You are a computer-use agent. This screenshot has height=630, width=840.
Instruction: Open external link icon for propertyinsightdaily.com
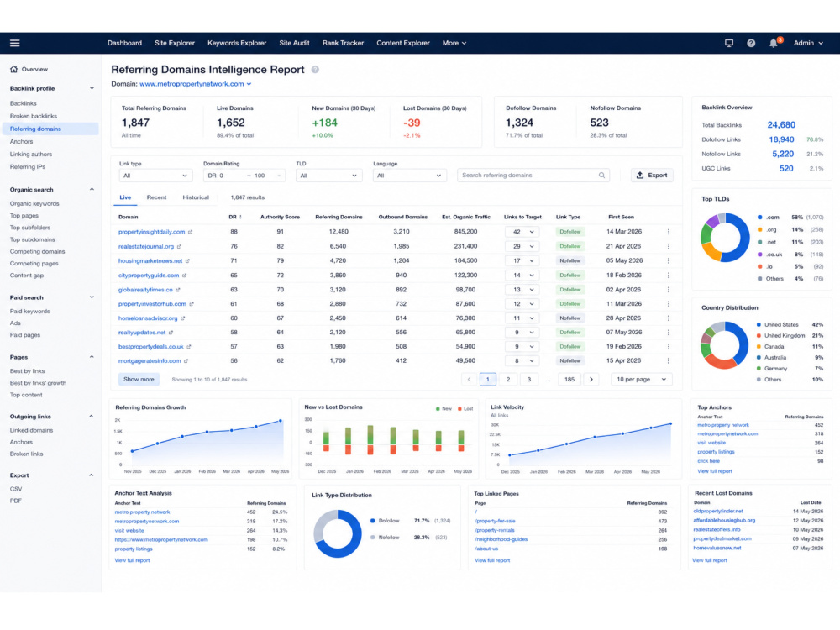pyautogui.click(x=190, y=232)
